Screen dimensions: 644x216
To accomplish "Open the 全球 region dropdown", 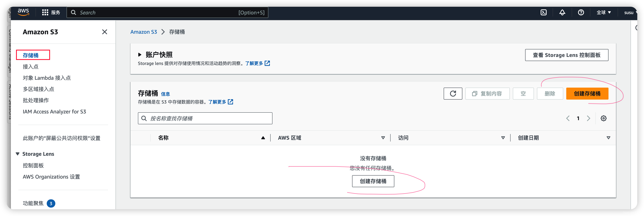I will [x=603, y=13].
